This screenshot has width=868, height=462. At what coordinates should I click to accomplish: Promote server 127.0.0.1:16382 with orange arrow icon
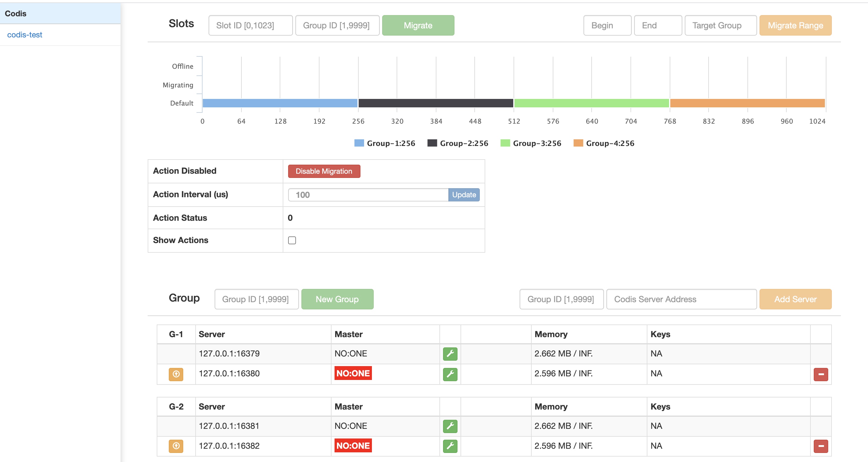tap(176, 446)
